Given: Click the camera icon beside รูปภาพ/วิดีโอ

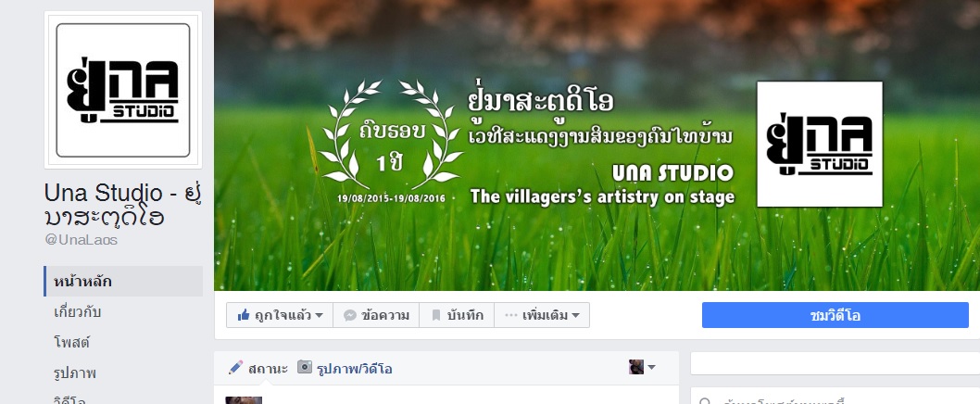Looking at the screenshot, I should point(305,367).
